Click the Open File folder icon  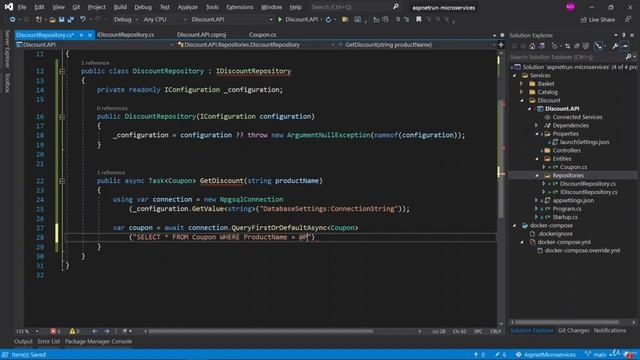point(52,19)
